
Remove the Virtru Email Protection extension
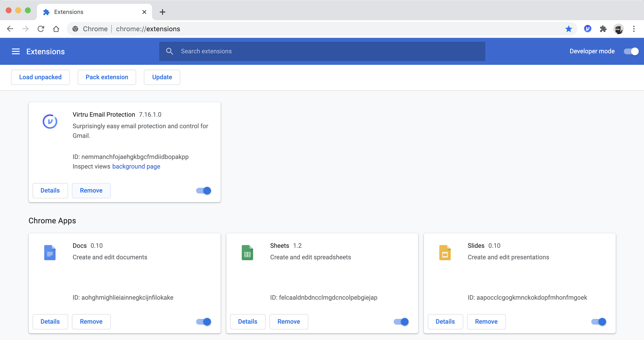click(x=91, y=190)
